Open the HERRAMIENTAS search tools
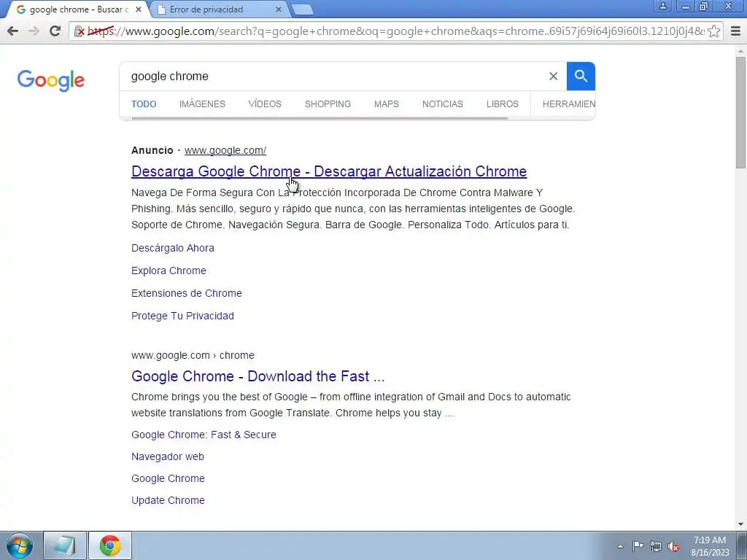This screenshot has width=747, height=560. tap(569, 104)
